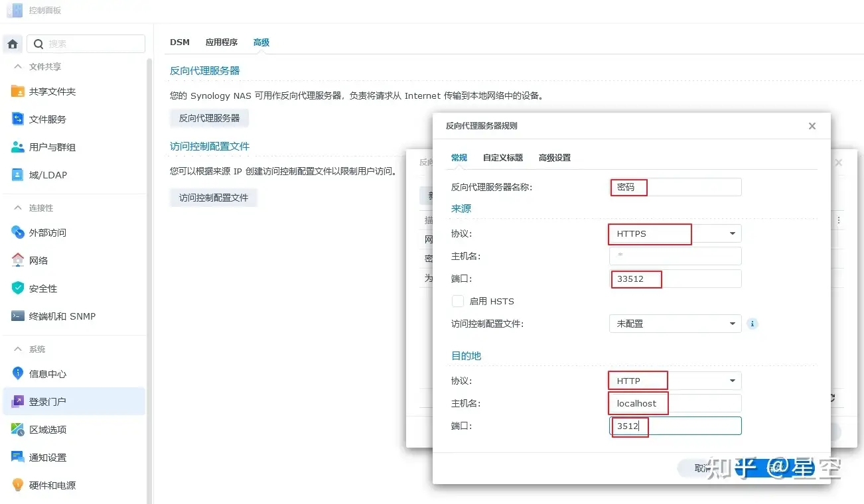Screen dimensions: 864x504
Task: Open 信息中心 info center
Action: [47, 374]
